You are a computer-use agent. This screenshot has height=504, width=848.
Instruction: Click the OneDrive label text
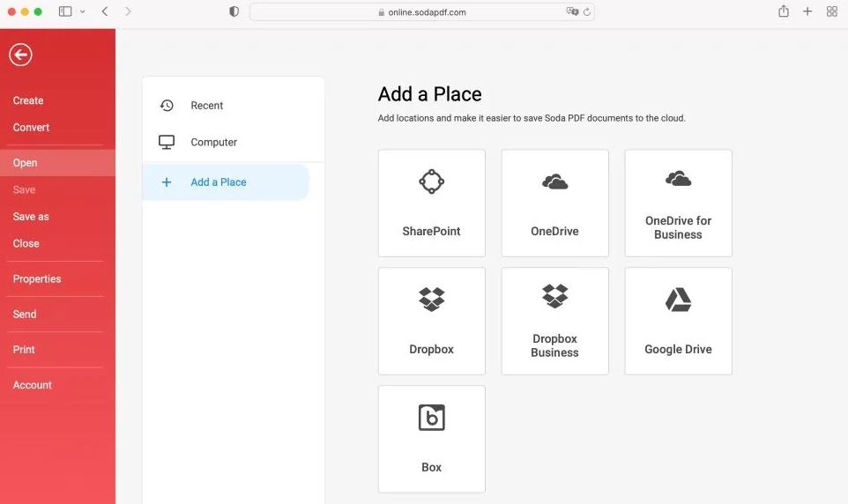(x=554, y=232)
